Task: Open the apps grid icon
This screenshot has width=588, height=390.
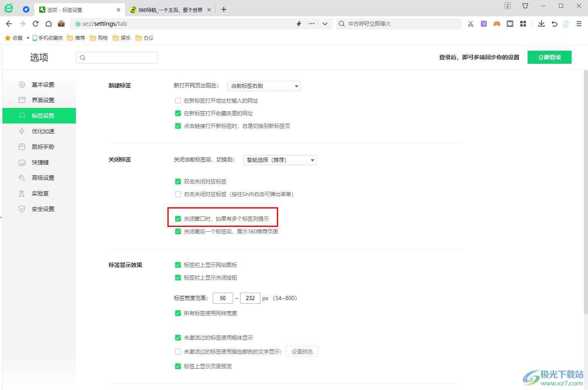Action: 523,24
